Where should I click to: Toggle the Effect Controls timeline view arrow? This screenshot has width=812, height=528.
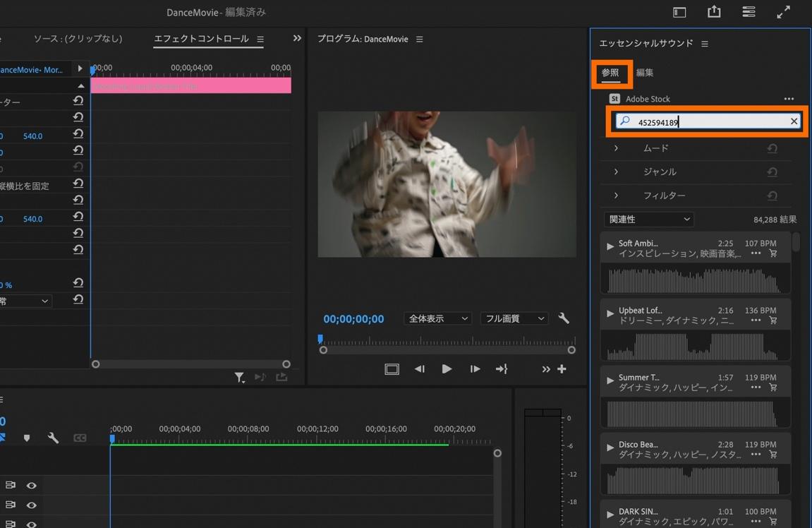(80, 68)
